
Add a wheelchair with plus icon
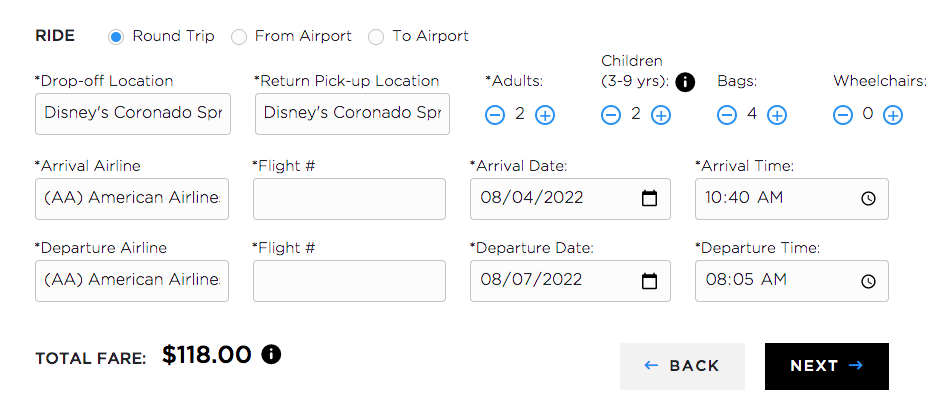(893, 115)
